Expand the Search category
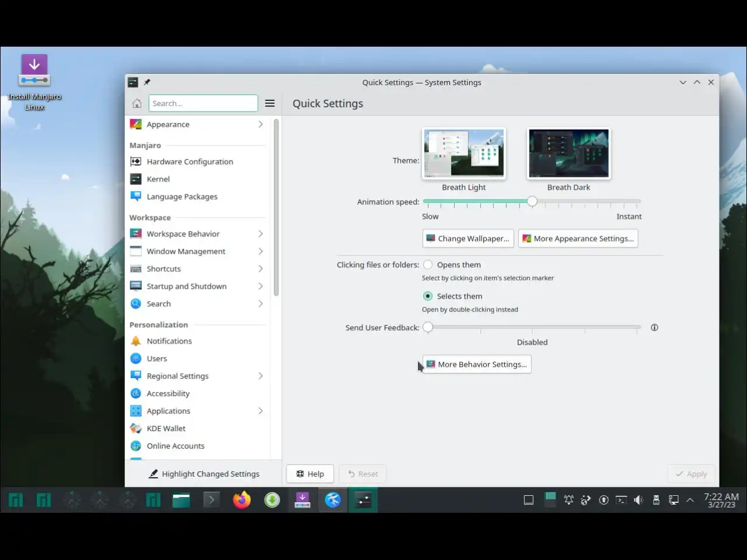Screen dimensions: 747x560 point(260,304)
